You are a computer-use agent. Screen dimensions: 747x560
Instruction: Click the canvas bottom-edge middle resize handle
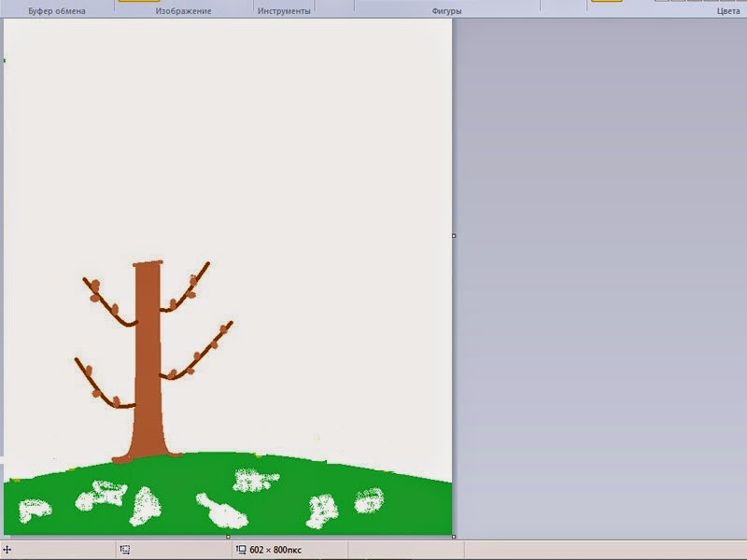point(228,537)
